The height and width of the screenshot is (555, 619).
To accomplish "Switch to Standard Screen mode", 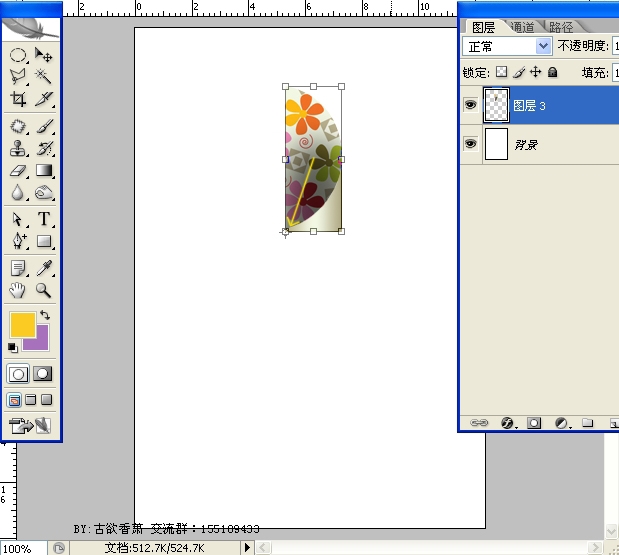I will (15, 400).
